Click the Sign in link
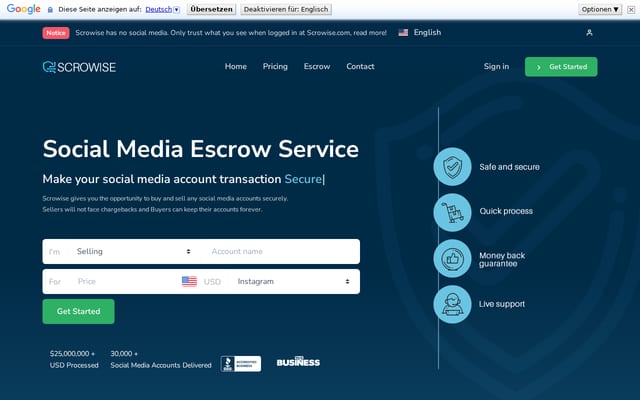Screen dimensions: 640x400 496,67
